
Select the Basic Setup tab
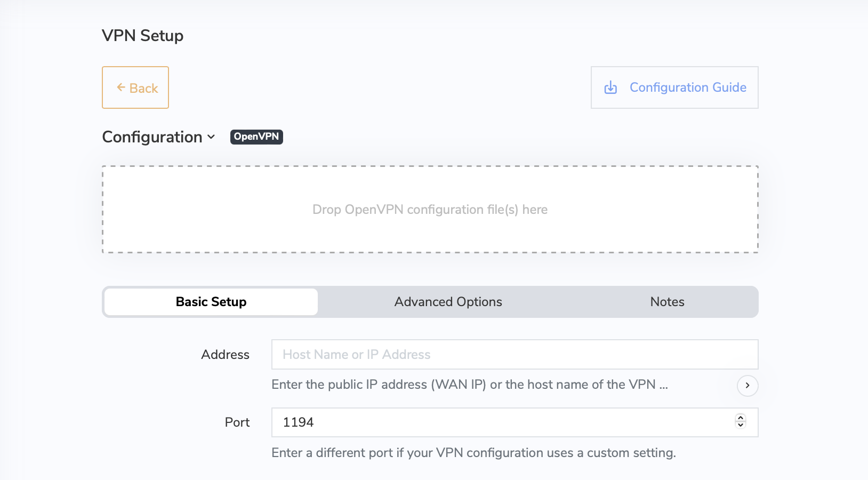pyautogui.click(x=211, y=301)
